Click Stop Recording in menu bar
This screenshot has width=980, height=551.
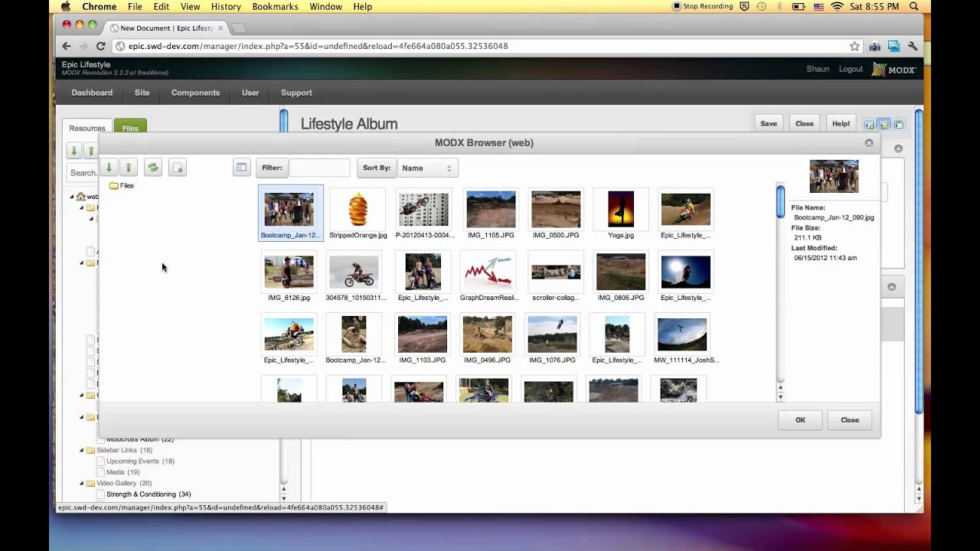[702, 7]
